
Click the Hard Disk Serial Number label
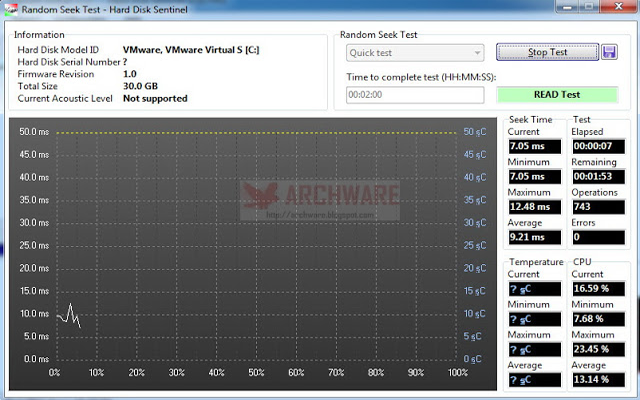69,62
